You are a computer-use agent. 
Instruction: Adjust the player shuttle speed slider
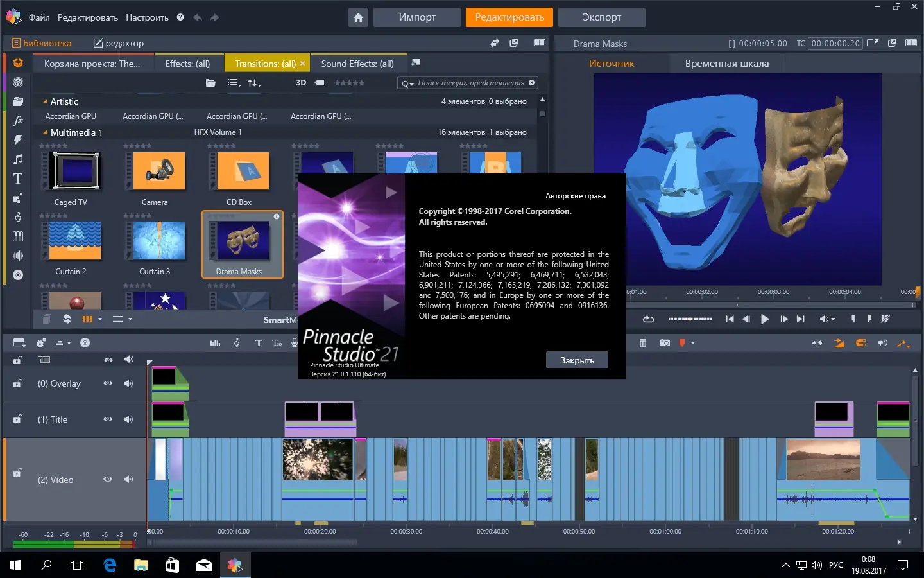click(690, 319)
